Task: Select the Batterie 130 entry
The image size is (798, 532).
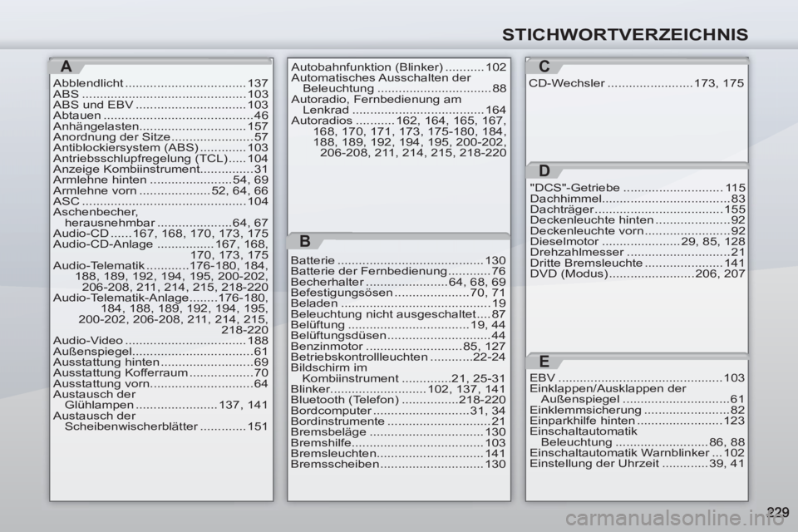Action: (398, 261)
